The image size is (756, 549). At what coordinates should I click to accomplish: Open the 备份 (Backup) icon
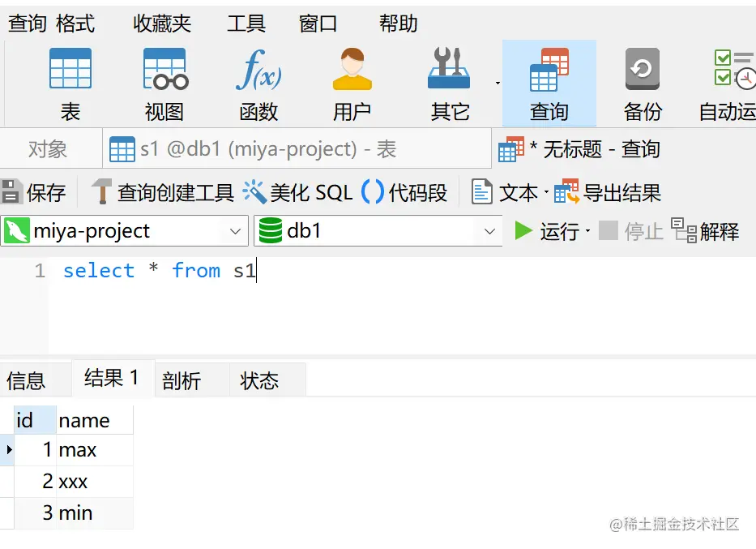(643, 84)
